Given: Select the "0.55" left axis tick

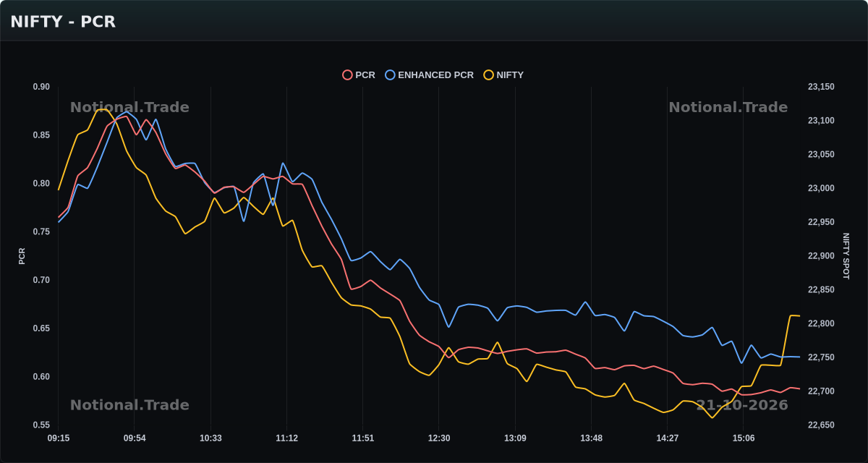Looking at the screenshot, I should tap(41, 425).
